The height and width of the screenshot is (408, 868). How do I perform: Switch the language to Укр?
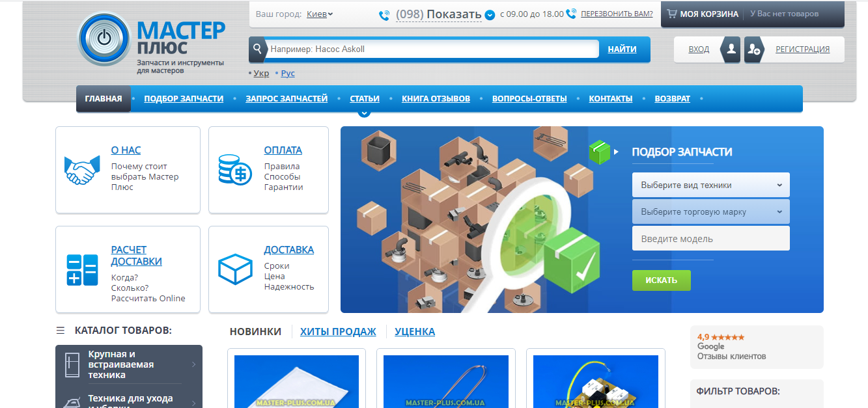[261, 74]
